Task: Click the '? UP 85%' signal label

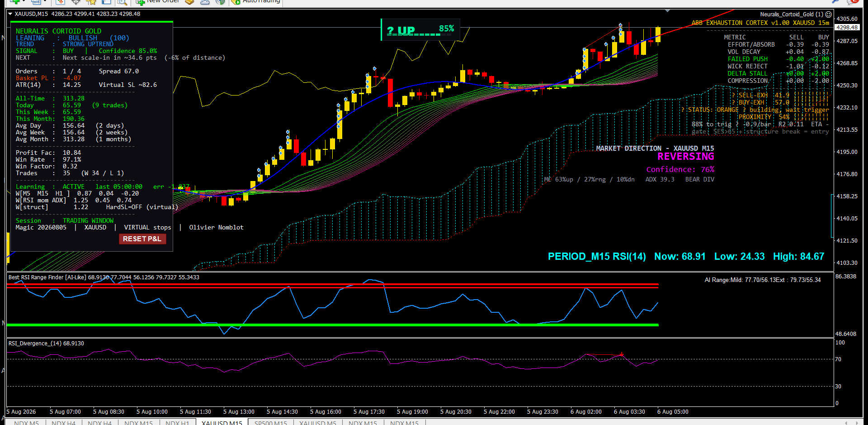Action: click(x=420, y=30)
